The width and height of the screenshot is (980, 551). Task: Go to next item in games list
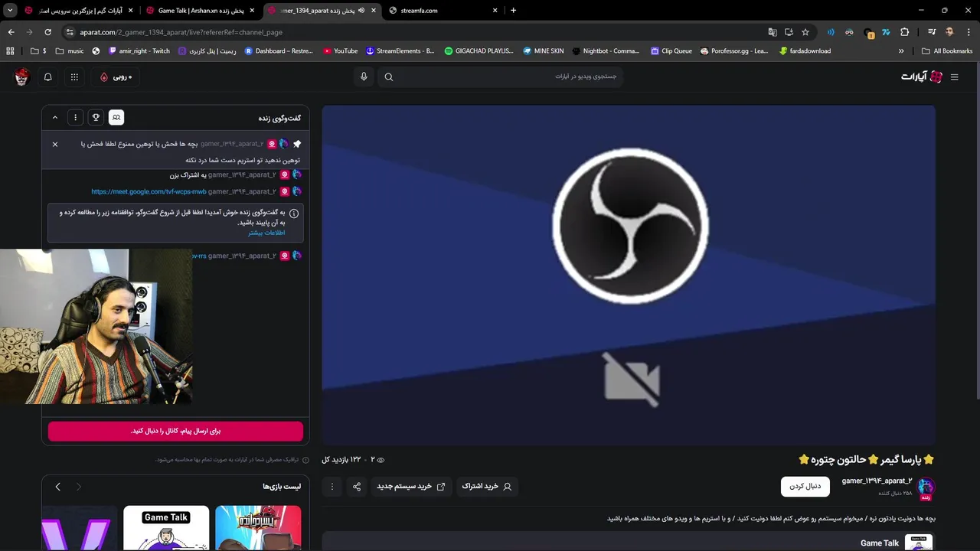click(57, 487)
